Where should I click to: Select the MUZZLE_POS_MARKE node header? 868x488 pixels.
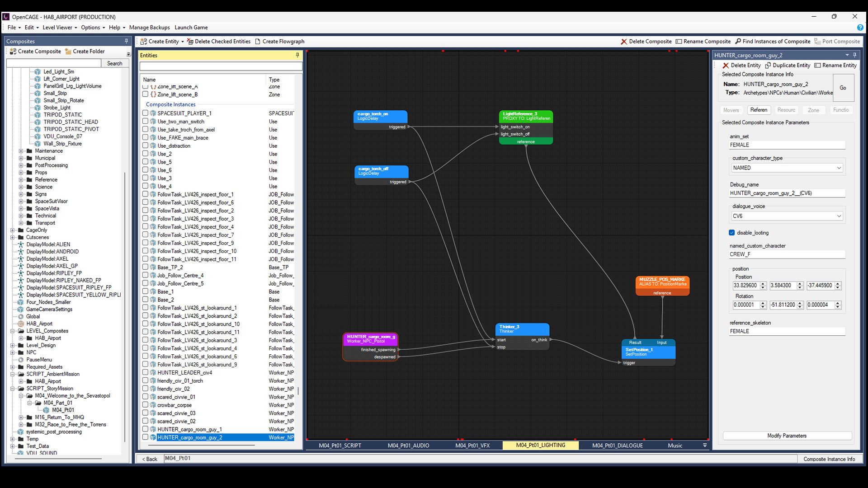662,282
